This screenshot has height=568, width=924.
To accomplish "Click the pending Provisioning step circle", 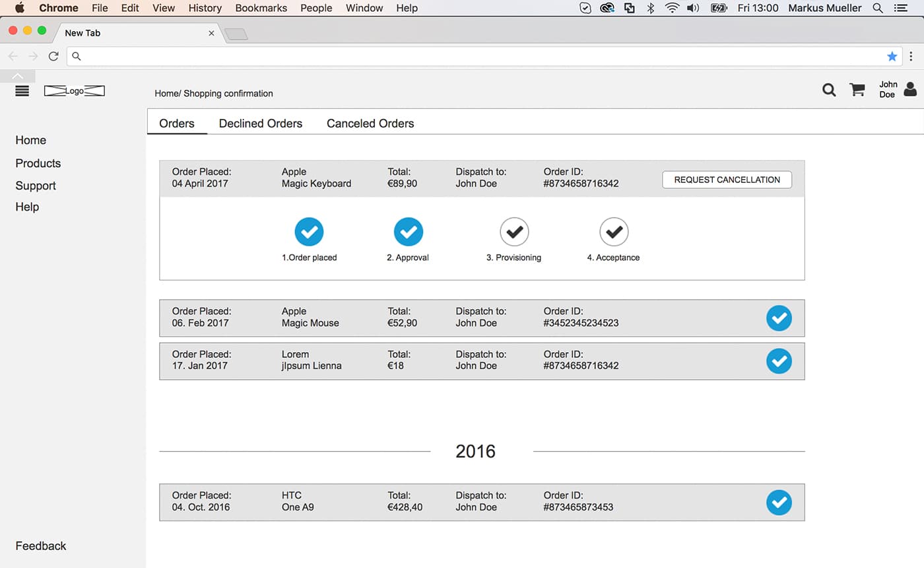I will pos(515,232).
